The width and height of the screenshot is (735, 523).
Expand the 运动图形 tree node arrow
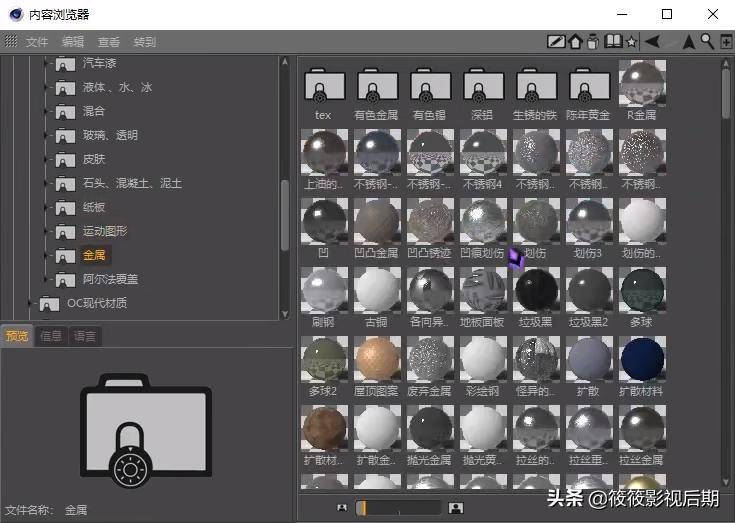pyautogui.click(x=45, y=232)
